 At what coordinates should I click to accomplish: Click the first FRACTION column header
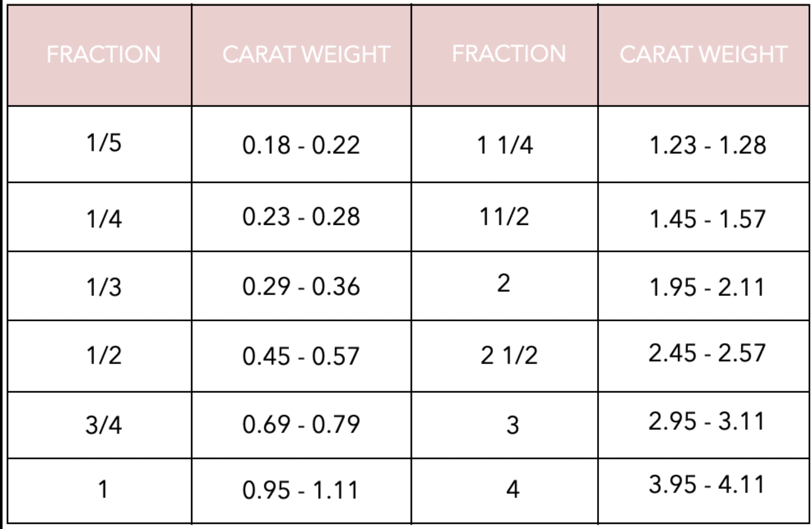point(103,54)
